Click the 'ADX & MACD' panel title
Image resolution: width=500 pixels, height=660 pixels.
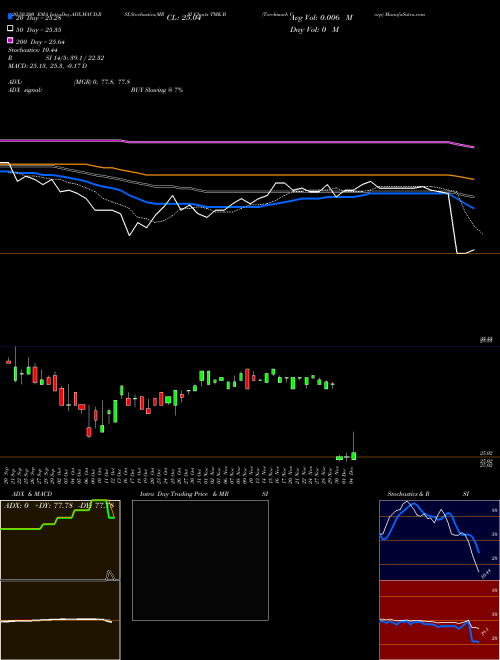[x=32, y=494]
